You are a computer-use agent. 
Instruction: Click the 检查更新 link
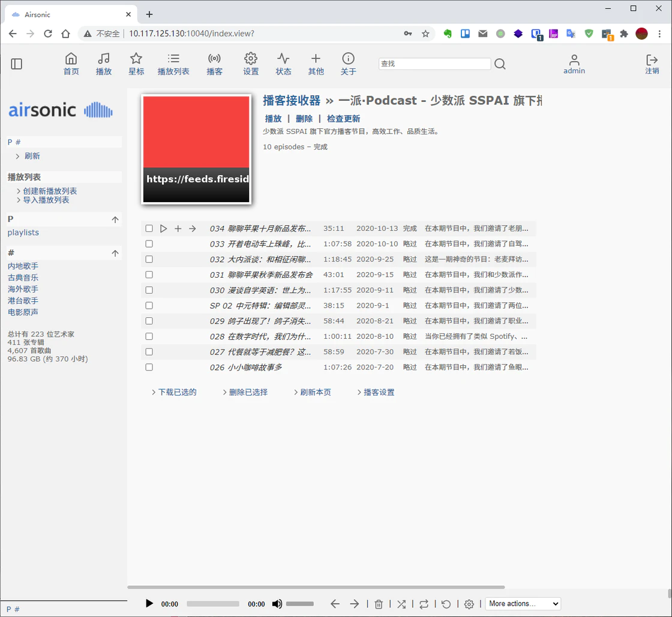(x=343, y=119)
